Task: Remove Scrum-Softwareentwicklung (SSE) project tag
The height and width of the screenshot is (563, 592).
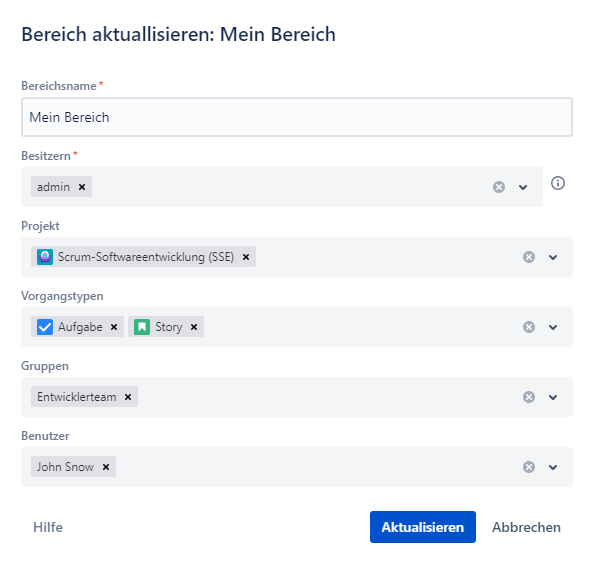Action: click(246, 257)
